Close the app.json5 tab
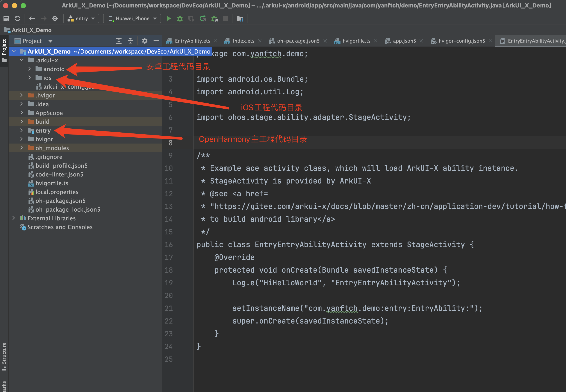 pos(421,41)
